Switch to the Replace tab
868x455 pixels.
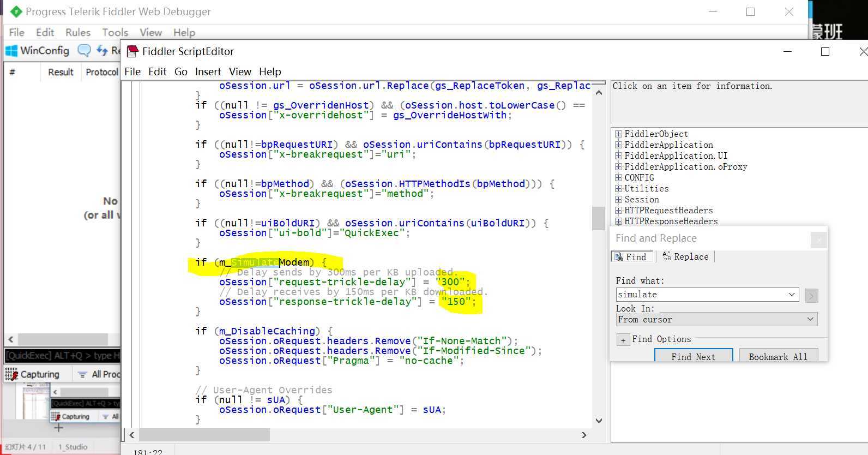point(685,256)
